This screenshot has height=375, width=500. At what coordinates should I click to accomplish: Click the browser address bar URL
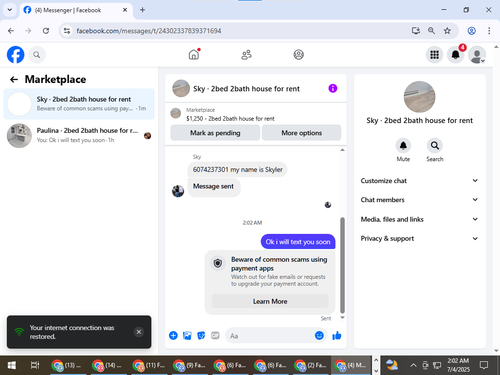pyautogui.click(x=149, y=31)
